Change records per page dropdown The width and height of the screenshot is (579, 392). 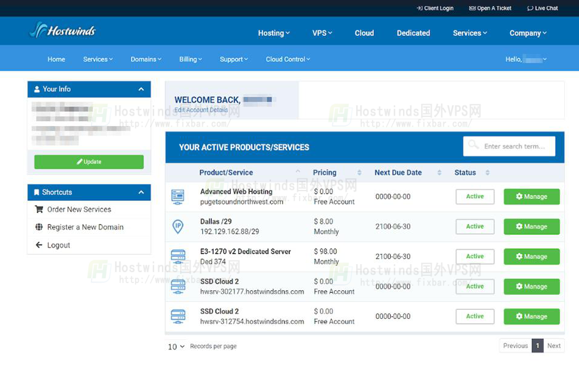(x=176, y=346)
